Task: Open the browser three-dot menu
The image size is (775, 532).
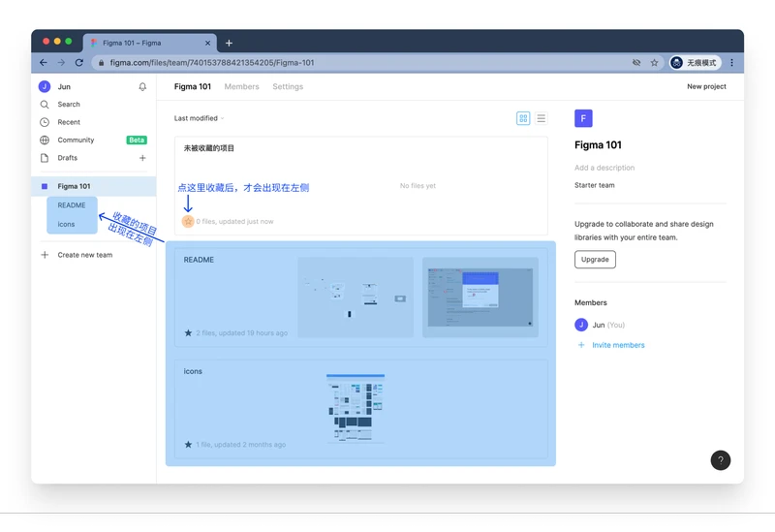Action: (x=732, y=63)
